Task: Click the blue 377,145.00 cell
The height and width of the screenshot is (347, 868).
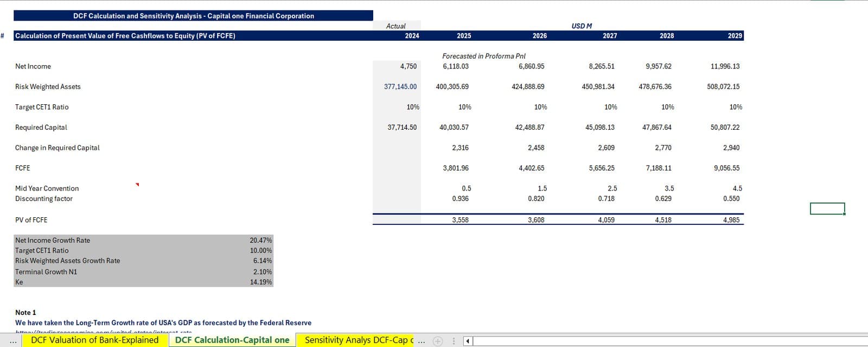Action: point(400,87)
